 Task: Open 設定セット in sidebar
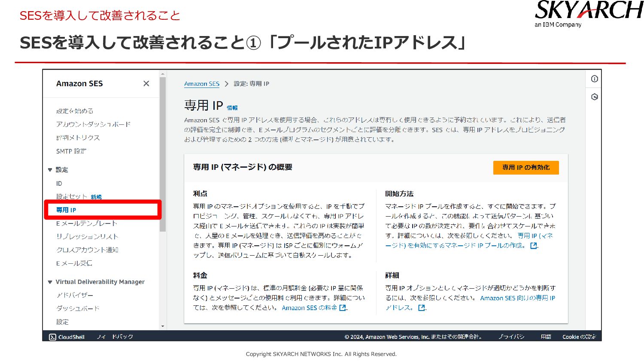coord(72,197)
